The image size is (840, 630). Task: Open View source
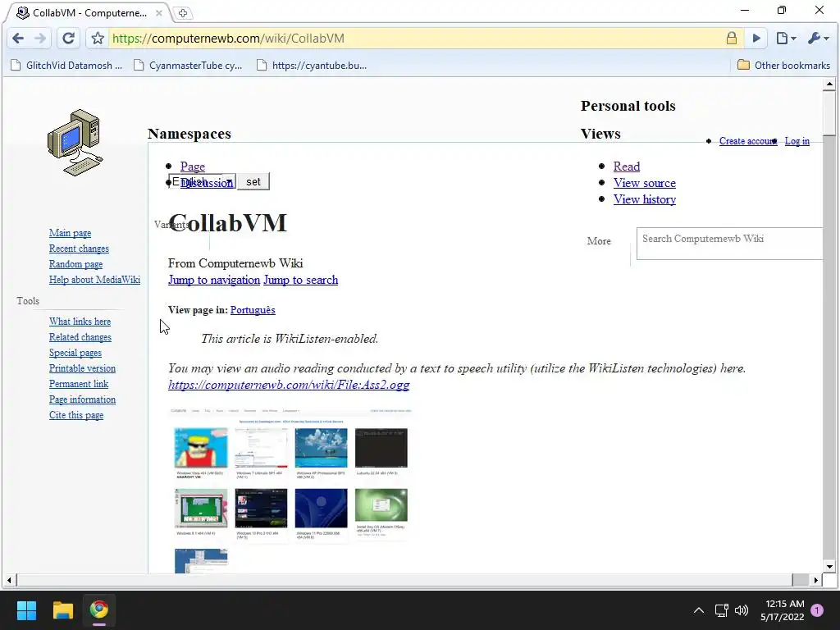pyautogui.click(x=645, y=183)
